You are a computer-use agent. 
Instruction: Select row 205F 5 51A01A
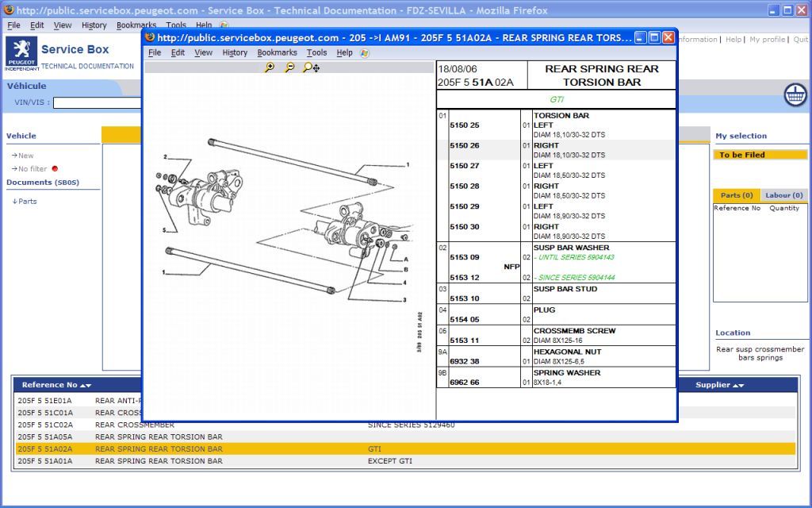[x=405, y=461]
